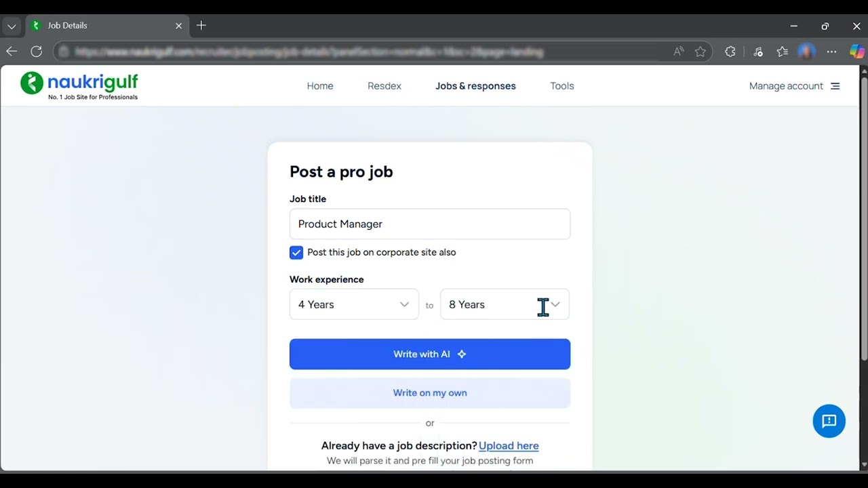Close the Job Details tab
Viewport: 868px width, 488px height.
(179, 26)
